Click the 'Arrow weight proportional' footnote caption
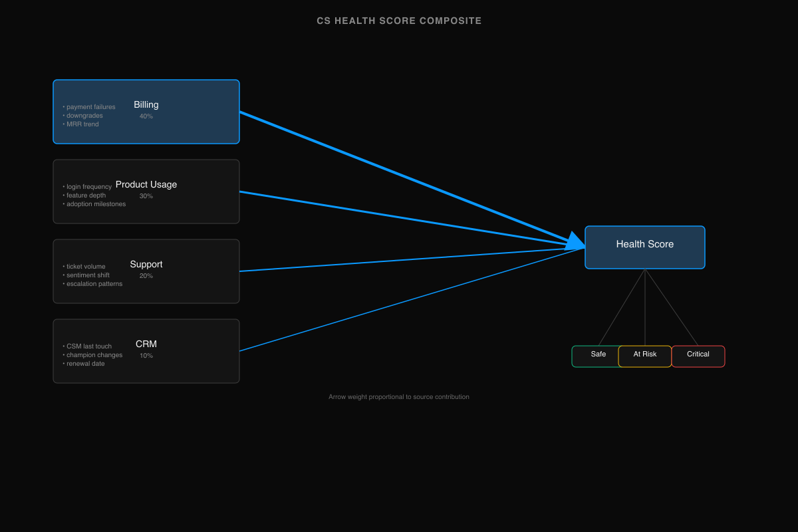The image size is (798, 532). pyautogui.click(x=399, y=397)
